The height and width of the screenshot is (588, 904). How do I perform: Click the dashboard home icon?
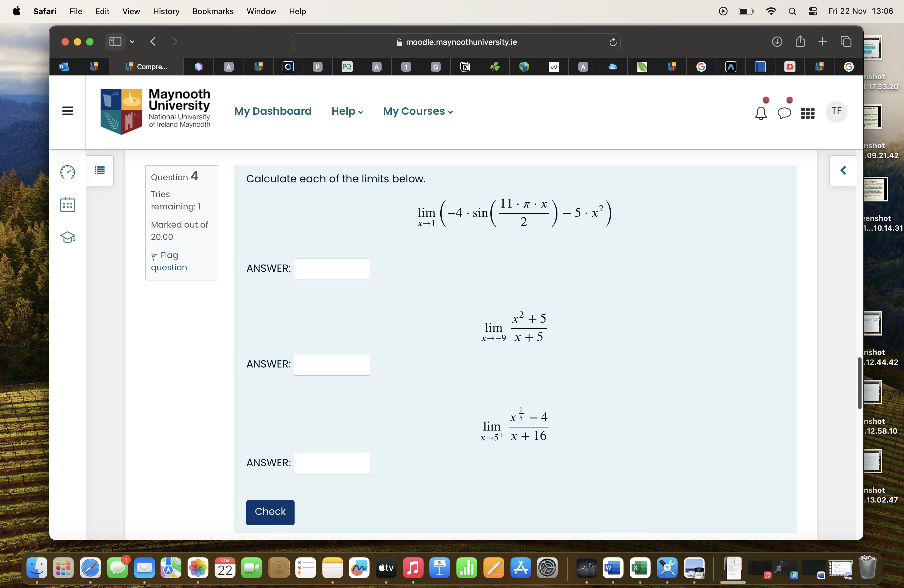[x=68, y=172]
